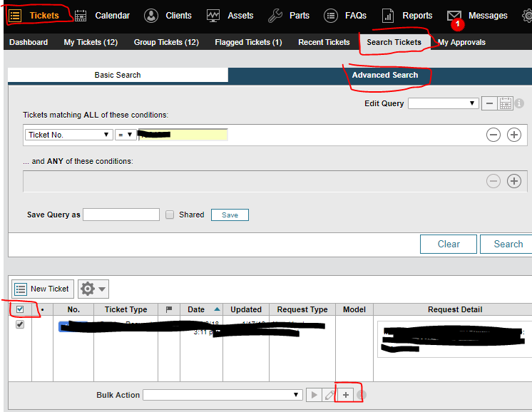Open the Recent Tickets tab
Viewport: 532px width, 412px height.
coord(324,42)
